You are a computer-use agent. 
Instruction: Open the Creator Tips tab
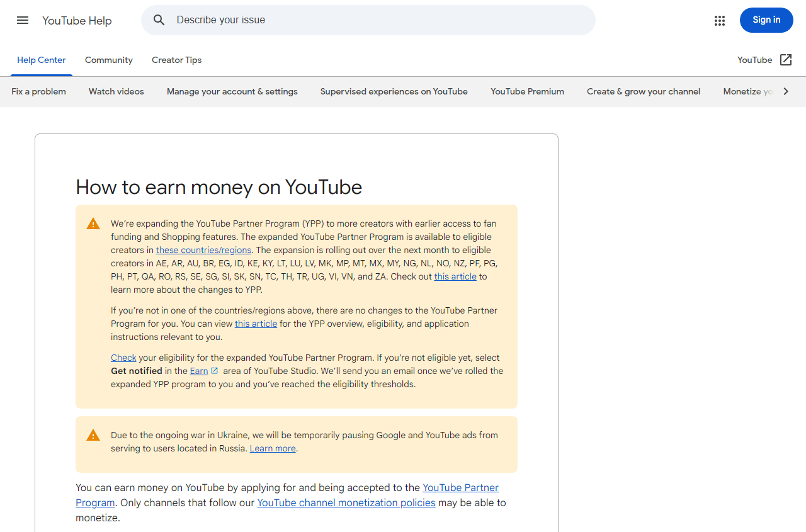pyautogui.click(x=177, y=60)
